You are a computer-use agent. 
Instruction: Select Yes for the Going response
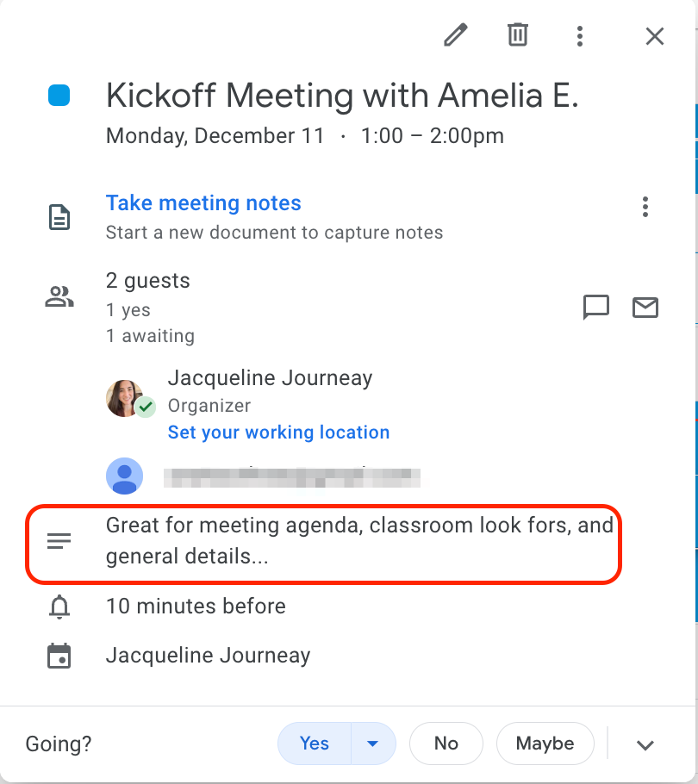click(315, 744)
